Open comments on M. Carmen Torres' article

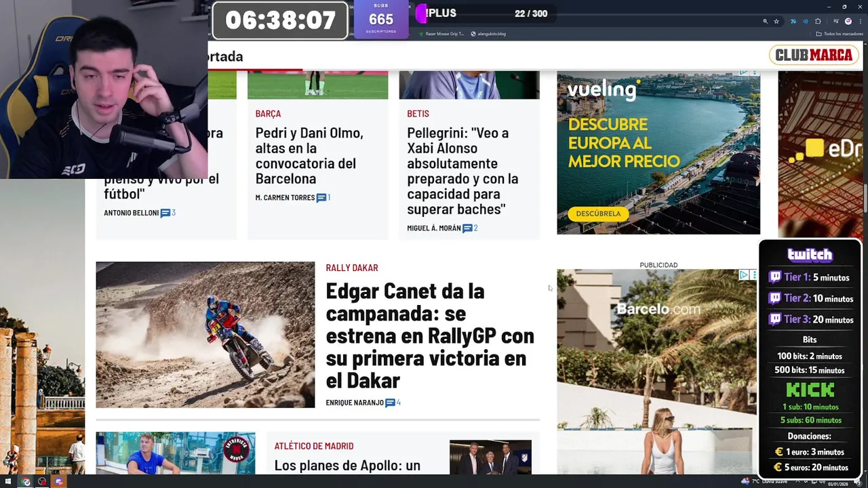click(323, 198)
